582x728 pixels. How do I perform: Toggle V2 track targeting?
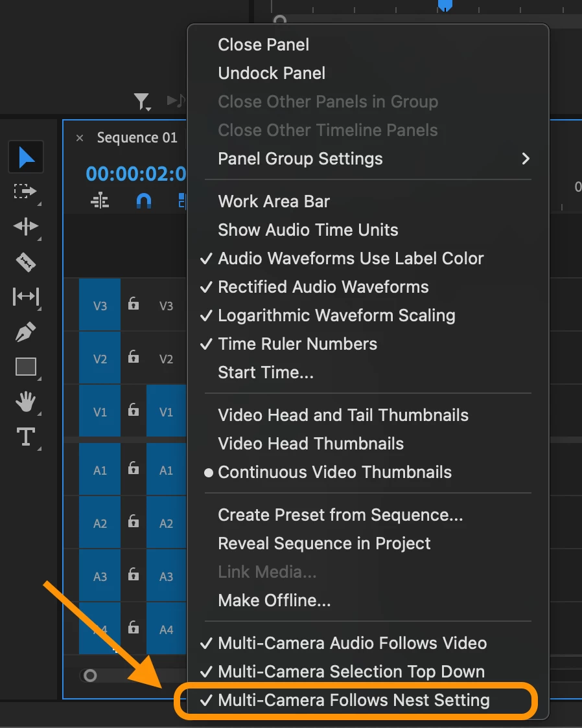point(167,358)
